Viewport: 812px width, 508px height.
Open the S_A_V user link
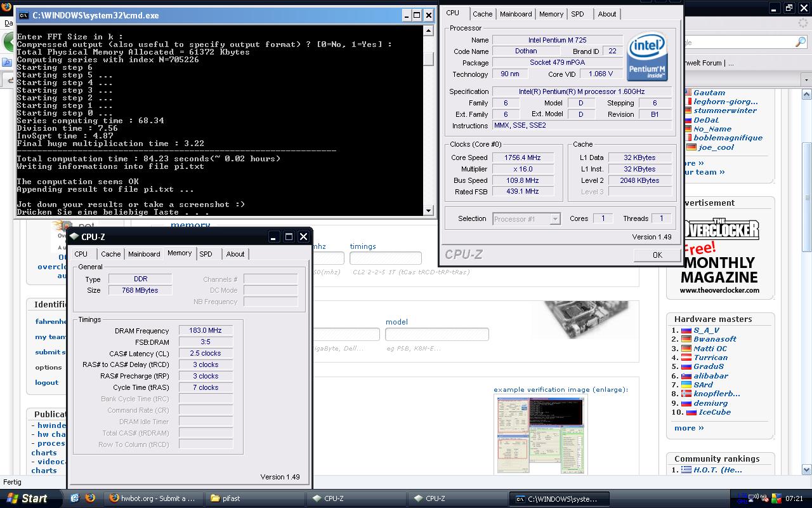coord(707,330)
